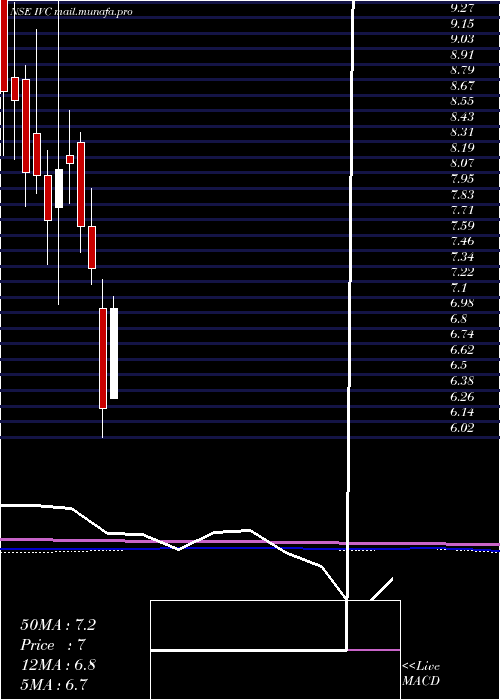Viewport: 500px width, 700px height.
Task: Click the 7.83 price axis label
Action: coord(462,195)
